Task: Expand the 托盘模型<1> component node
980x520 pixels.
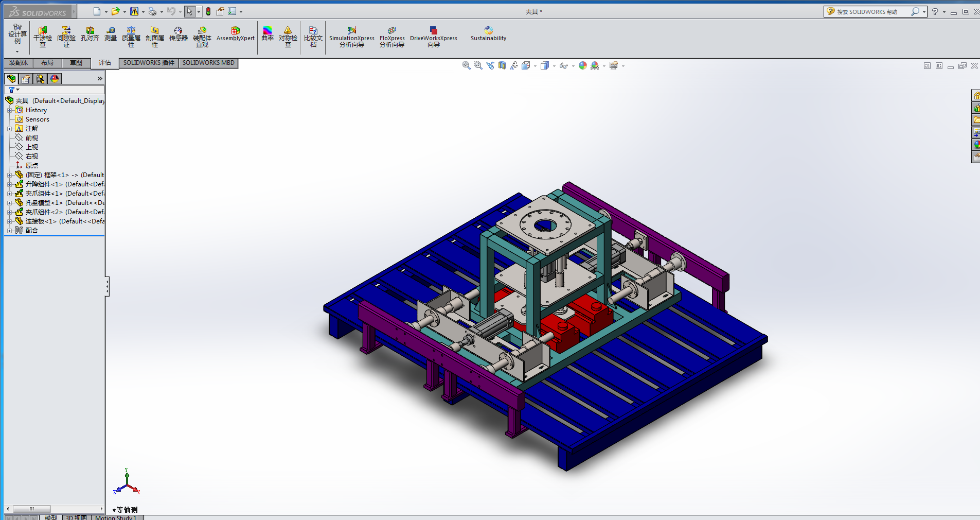Action: [9, 203]
